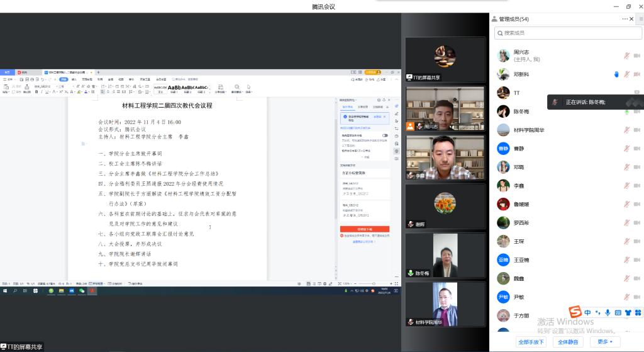Click the Sogou soft keyboard icon
Screen dimensions: 644x352
618,313
